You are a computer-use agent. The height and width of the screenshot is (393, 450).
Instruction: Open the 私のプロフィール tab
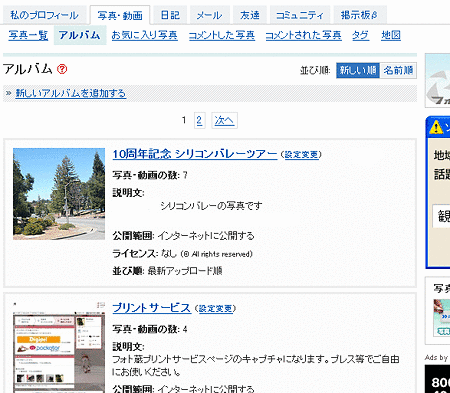click(44, 15)
